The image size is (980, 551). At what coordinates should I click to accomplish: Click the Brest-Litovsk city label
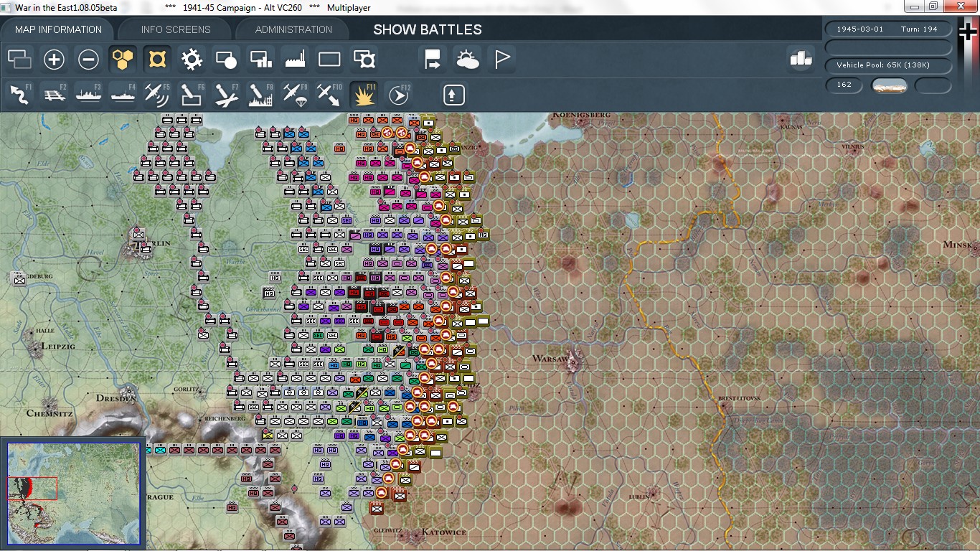[739, 397]
